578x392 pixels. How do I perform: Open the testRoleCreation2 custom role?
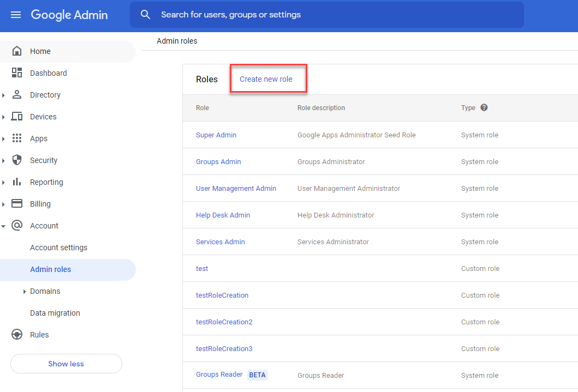click(x=224, y=322)
